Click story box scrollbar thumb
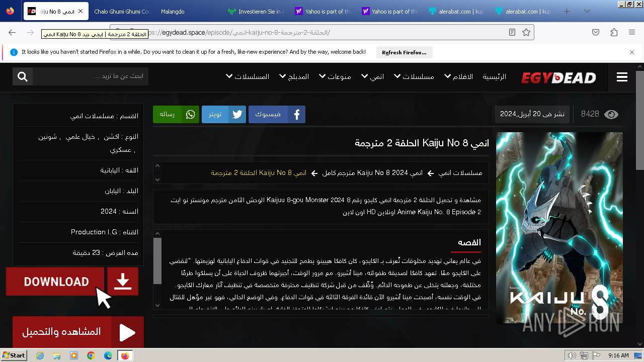 tap(157, 261)
